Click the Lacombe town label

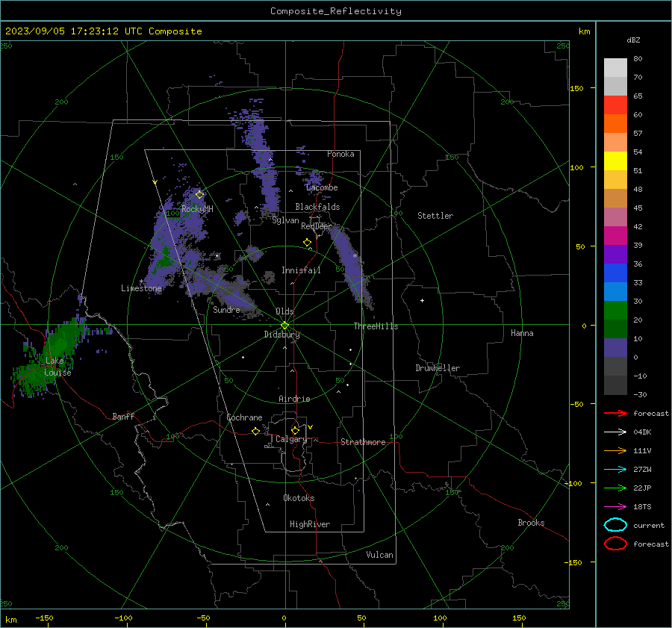pyautogui.click(x=322, y=187)
